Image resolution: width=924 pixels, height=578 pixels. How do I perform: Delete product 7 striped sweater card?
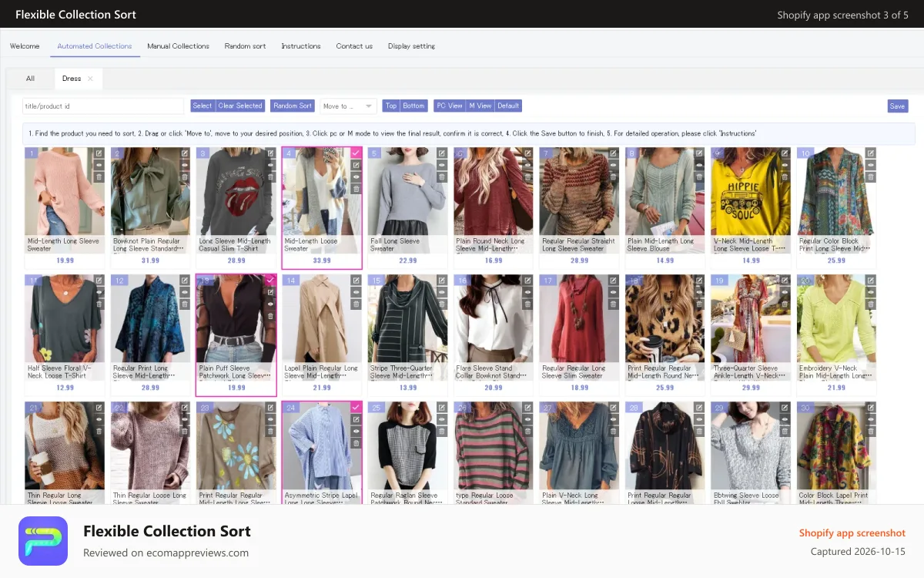click(614, 176)
